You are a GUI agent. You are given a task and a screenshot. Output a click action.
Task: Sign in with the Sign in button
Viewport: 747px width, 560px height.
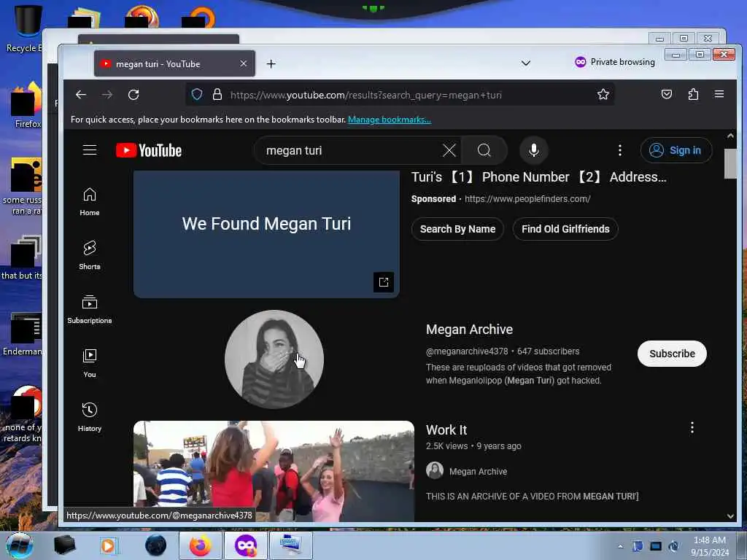click(x=676, y=150)
